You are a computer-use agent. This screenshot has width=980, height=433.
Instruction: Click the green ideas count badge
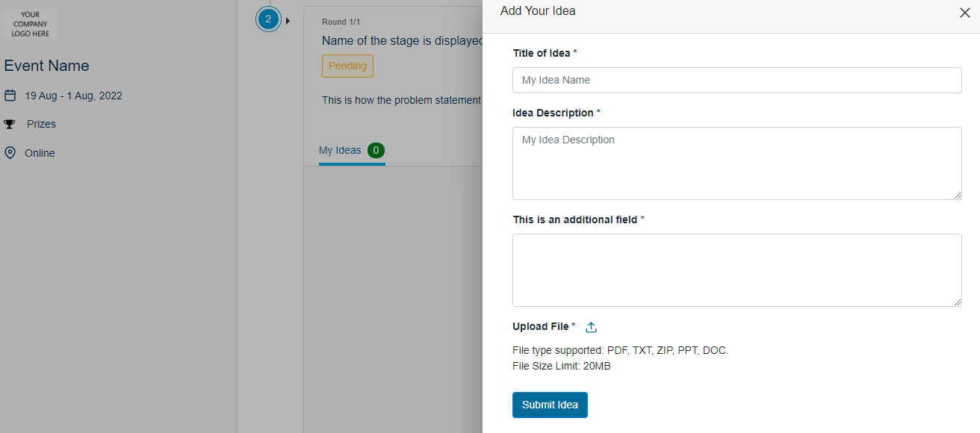pos(376,150)
